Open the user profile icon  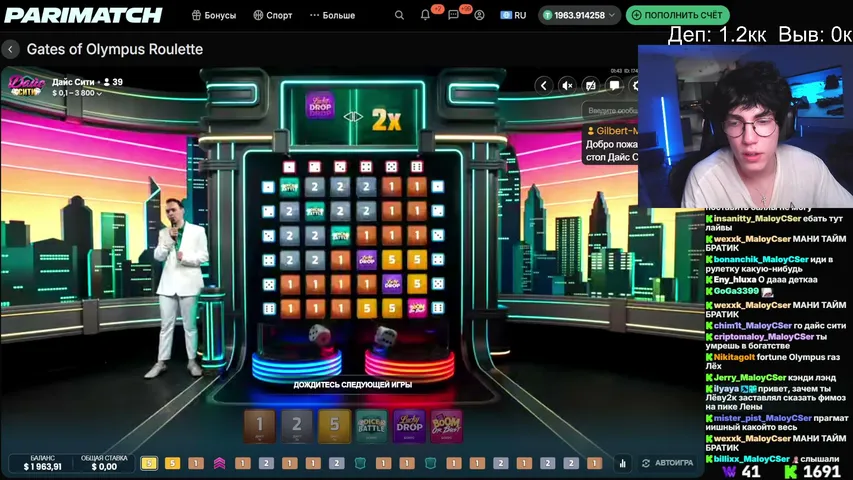click(x=479, y=15)
